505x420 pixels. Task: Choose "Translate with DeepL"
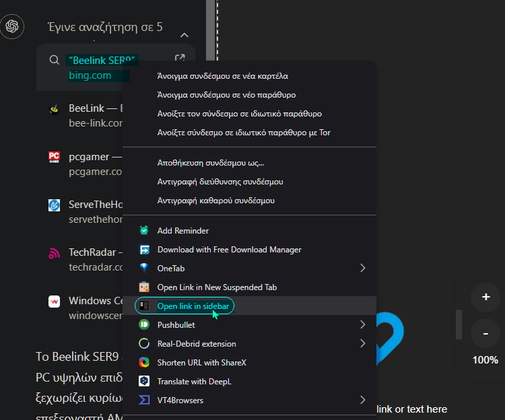249,381
